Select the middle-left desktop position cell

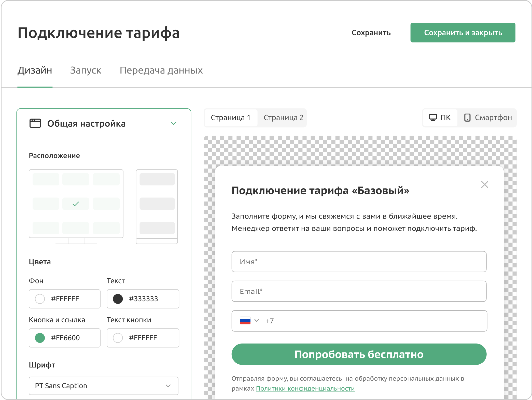[x=46, y=204]
